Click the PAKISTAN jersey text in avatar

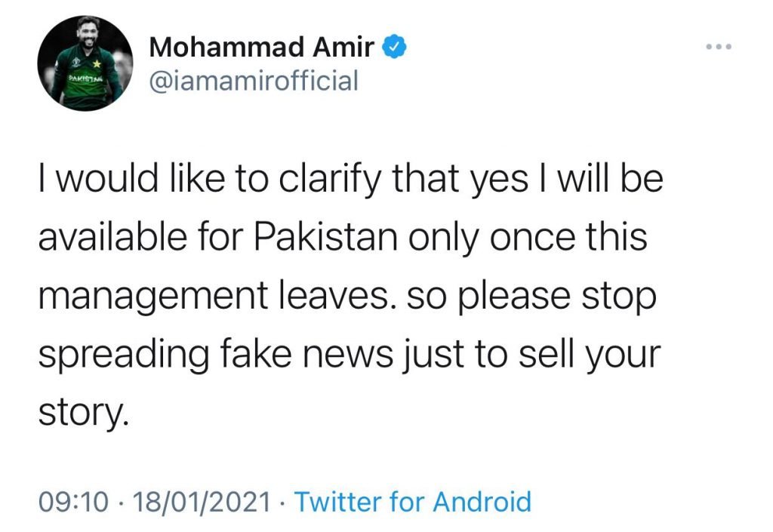click(x=85, y=78)
